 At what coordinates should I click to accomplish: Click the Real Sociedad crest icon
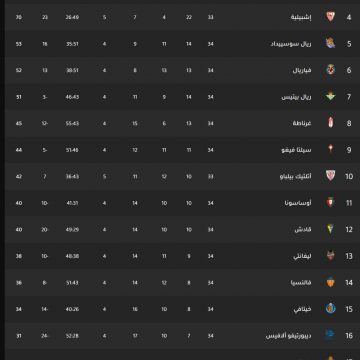pos(330,43)
